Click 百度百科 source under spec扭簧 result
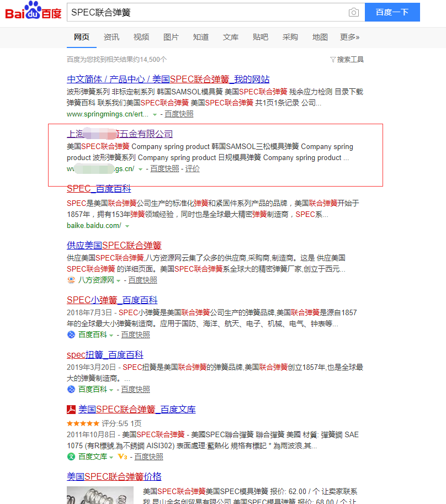446x504 pixels. pyautogui.click(x=93, y=390)
